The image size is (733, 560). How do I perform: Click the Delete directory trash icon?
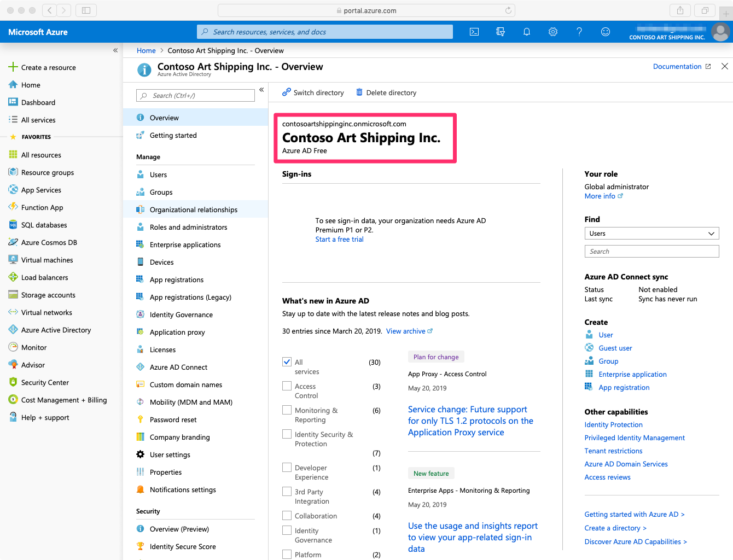coord(359,92)
